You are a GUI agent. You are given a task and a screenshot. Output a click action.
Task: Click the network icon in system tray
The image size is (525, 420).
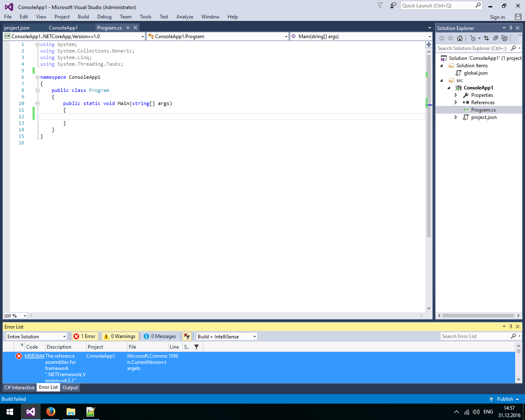467,412
